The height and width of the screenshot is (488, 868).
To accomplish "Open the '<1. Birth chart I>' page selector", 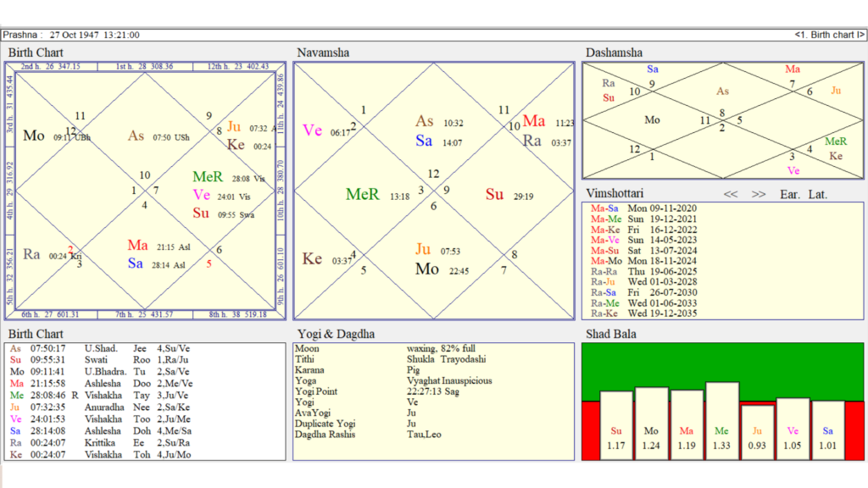I will pos(829,35).
